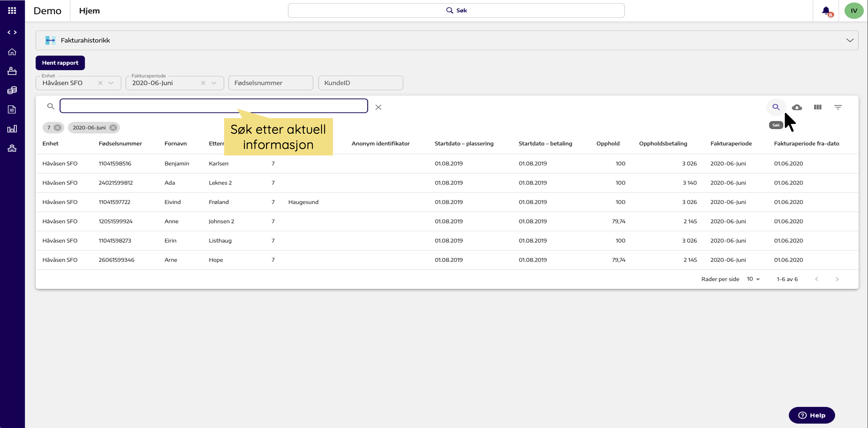The width and height of the screenshot is (868, 428).
Task: Focus the global Søk search bar
Action: point(456,11)
